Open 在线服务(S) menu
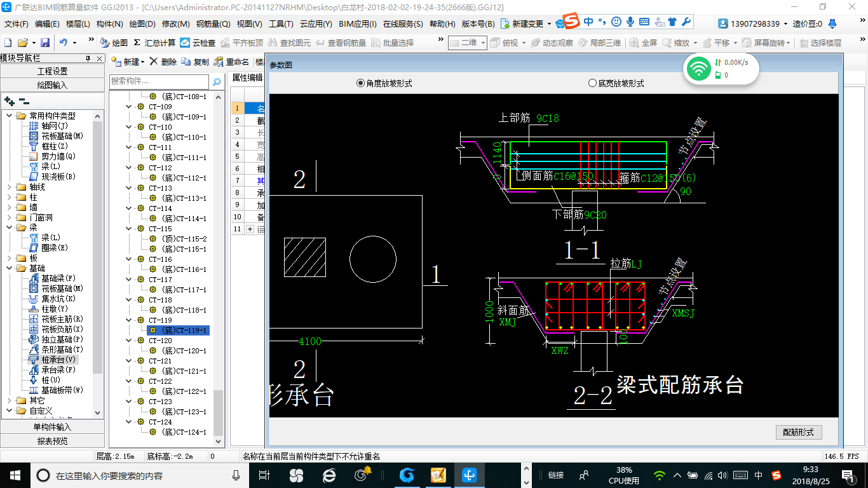 (403, 24)
